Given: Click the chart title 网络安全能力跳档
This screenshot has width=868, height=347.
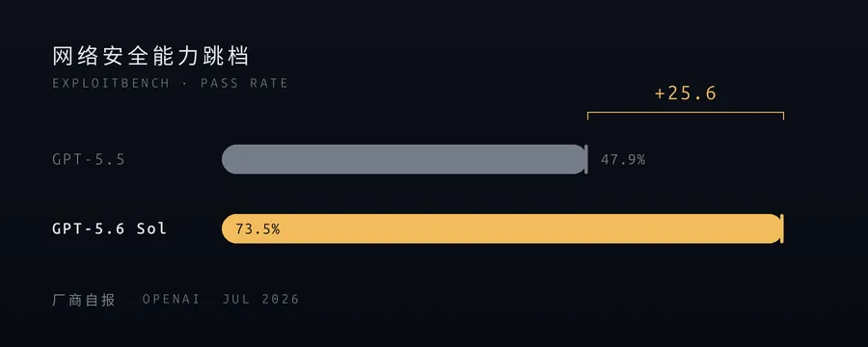Looking at the screenshot, I should (x=150, y=57).
